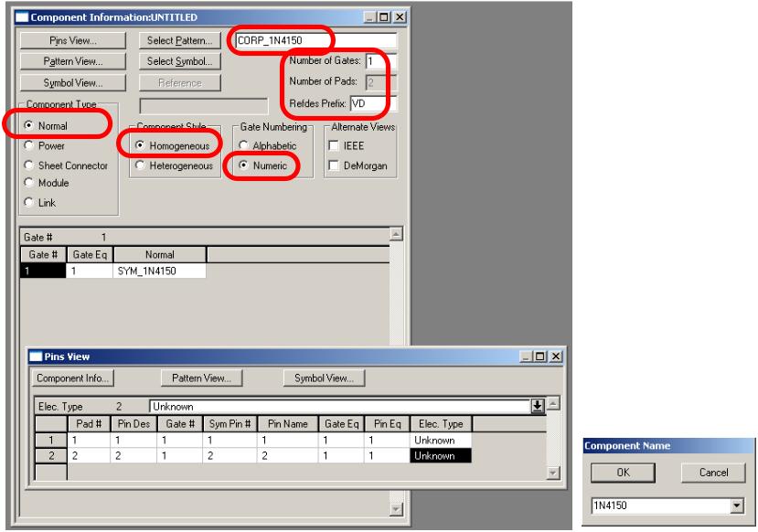Click Component Information window title icon
758x532 pixels.
point(22,17)
